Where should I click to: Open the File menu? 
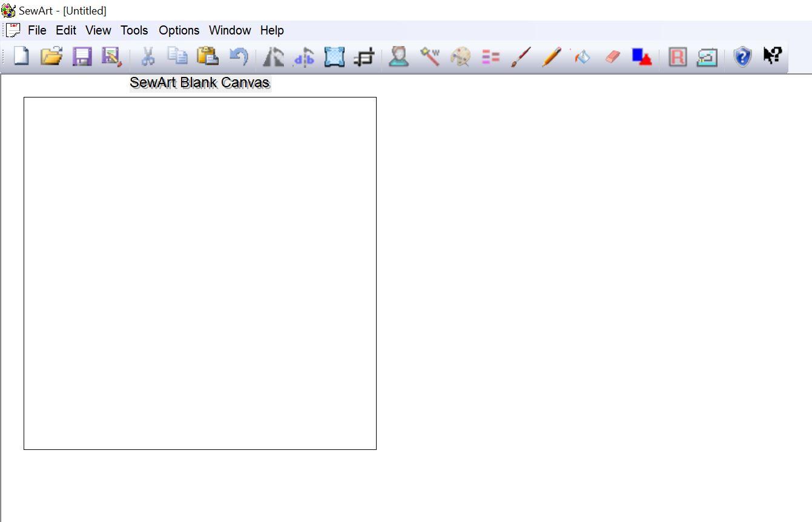coord(37,30)
